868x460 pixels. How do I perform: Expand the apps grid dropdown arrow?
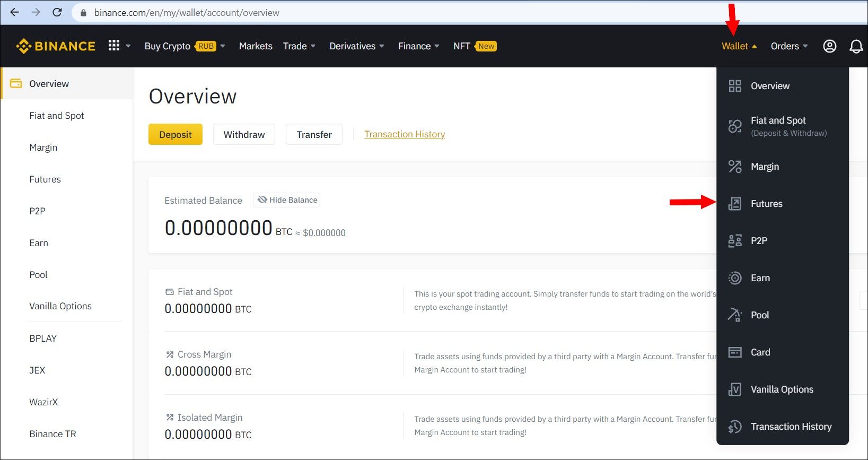coord(128,46)
